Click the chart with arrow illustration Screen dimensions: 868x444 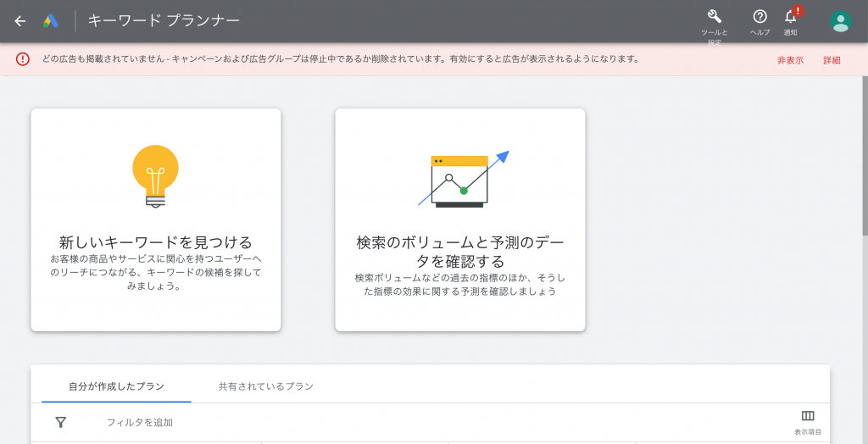coord(462,180)
